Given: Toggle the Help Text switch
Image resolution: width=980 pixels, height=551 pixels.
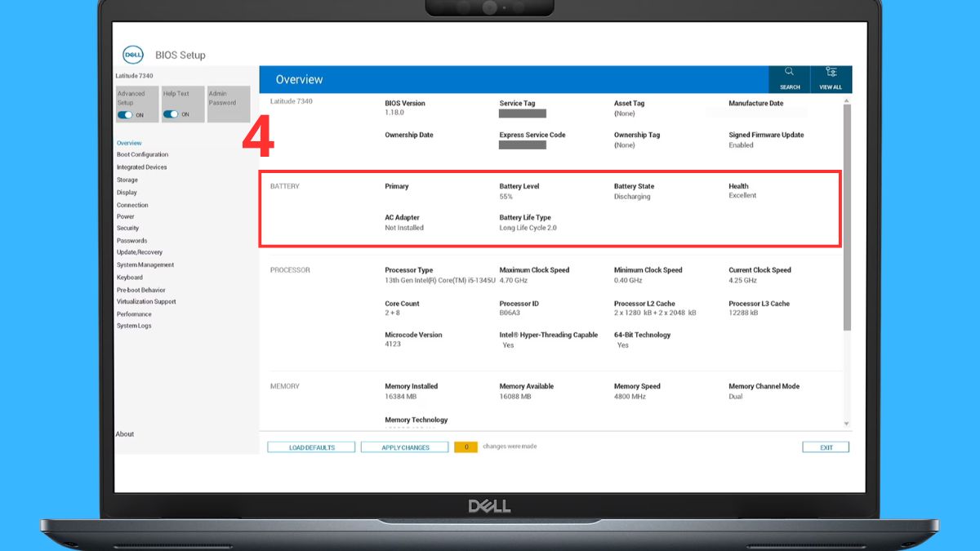Looking at the screenshot, I should [171, 114].
